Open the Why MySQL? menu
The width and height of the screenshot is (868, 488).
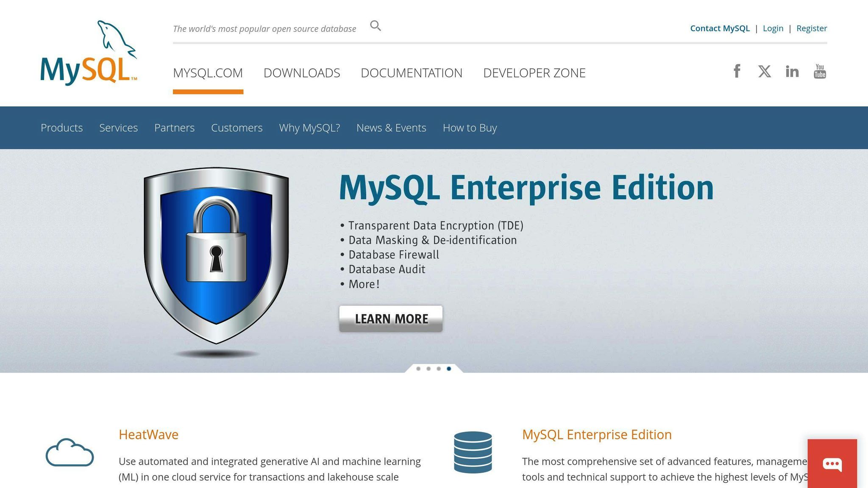point(309,128)
